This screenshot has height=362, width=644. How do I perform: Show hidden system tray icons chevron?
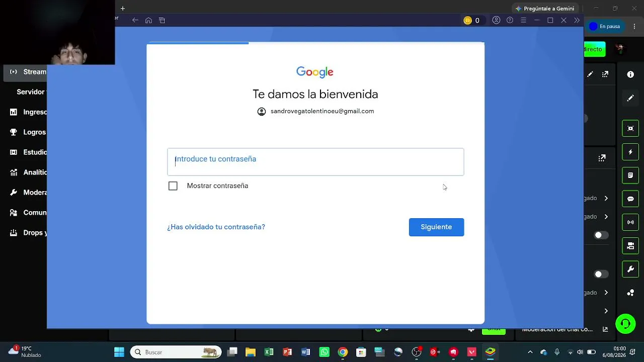[x=530, y=352]
